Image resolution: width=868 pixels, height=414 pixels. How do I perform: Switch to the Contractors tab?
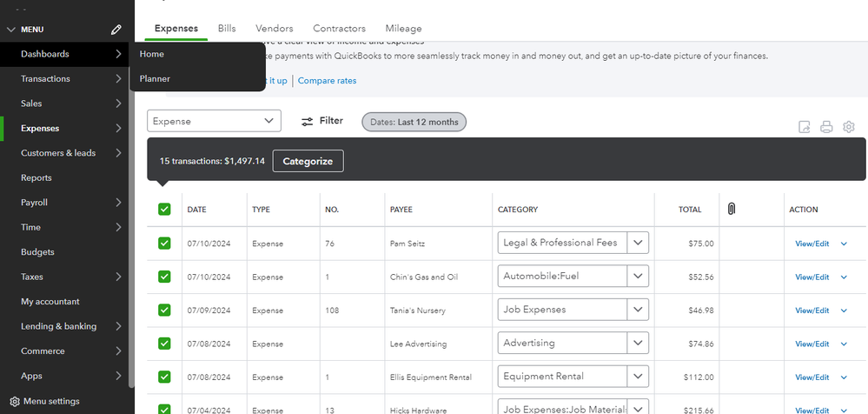pyautogui.click(x=340, y=28)
